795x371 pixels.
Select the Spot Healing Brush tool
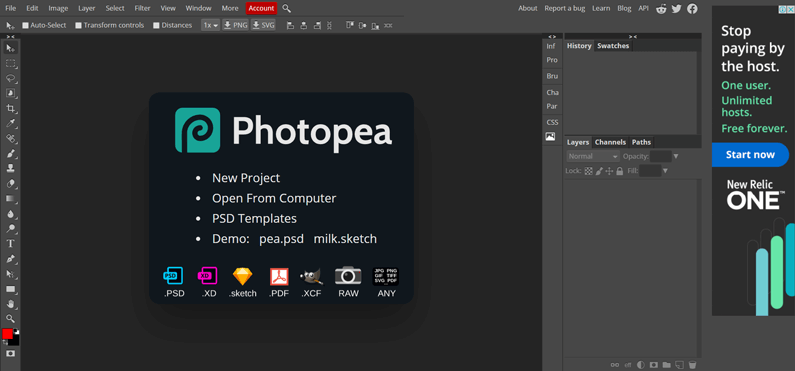(10, 138)
